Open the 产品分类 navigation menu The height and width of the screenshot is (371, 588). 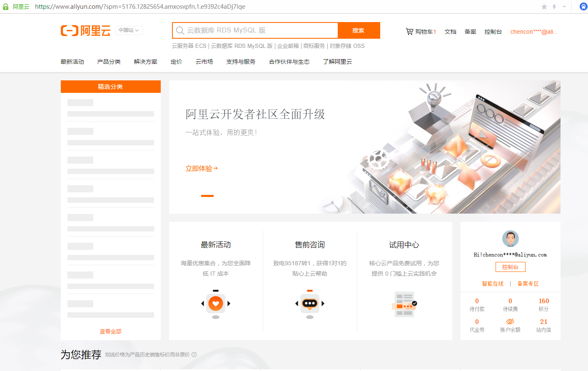tap(109, 62)
